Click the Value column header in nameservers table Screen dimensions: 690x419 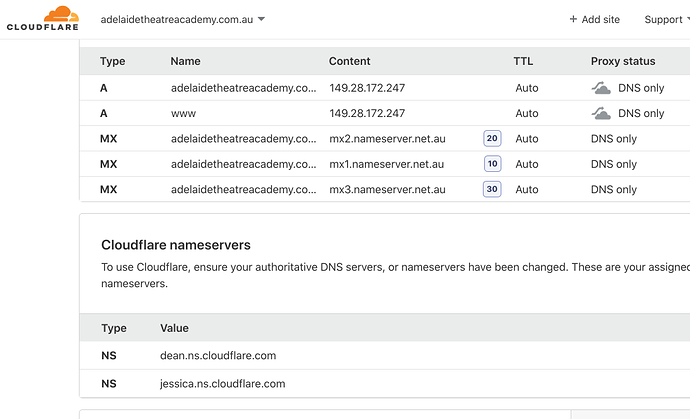174,328
